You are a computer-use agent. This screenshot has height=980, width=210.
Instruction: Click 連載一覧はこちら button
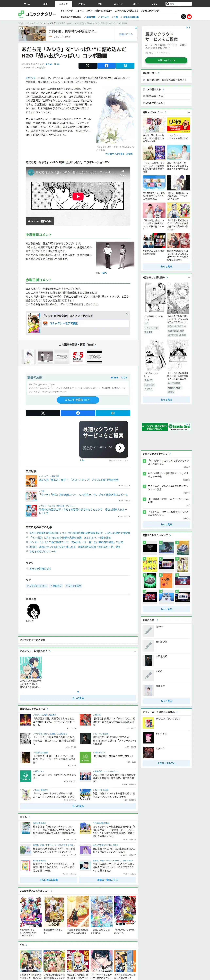(107, 880)
